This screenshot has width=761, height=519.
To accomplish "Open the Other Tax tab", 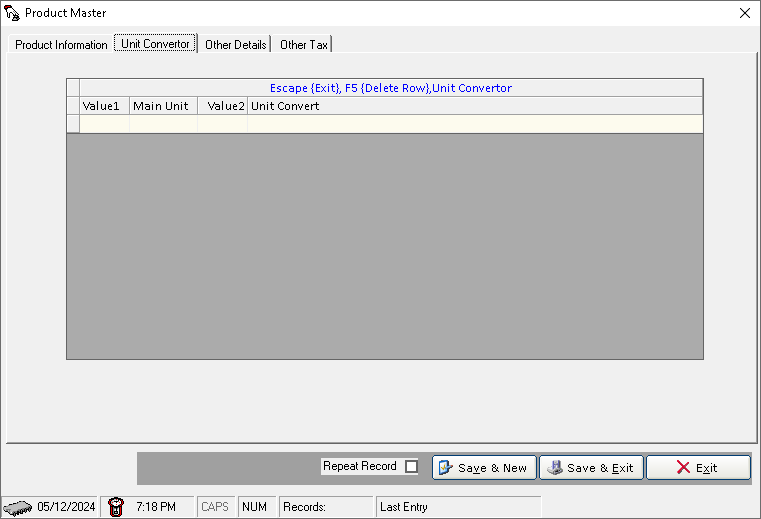I will [303, 45].
